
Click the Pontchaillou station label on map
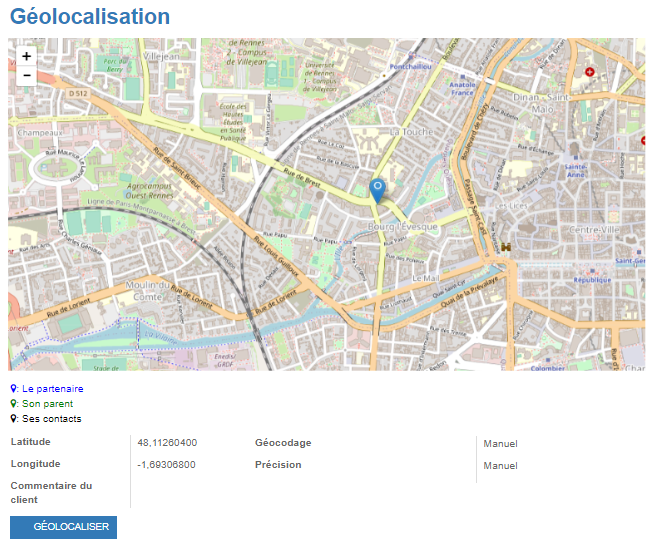410,67
